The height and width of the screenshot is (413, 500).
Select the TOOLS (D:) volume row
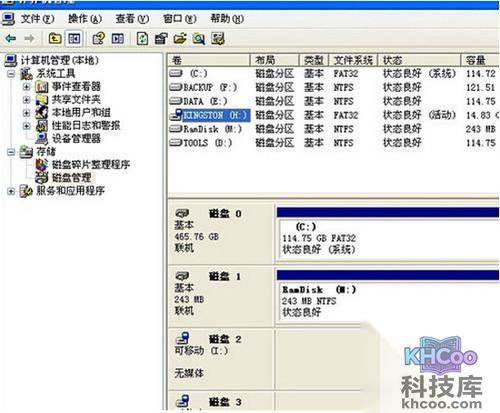333,143
